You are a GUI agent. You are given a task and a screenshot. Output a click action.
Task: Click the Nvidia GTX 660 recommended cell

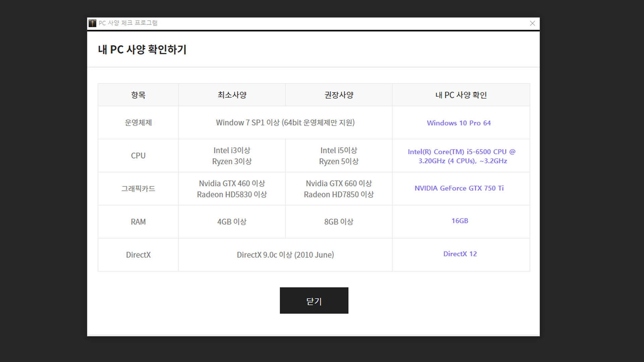coord(339,189)
